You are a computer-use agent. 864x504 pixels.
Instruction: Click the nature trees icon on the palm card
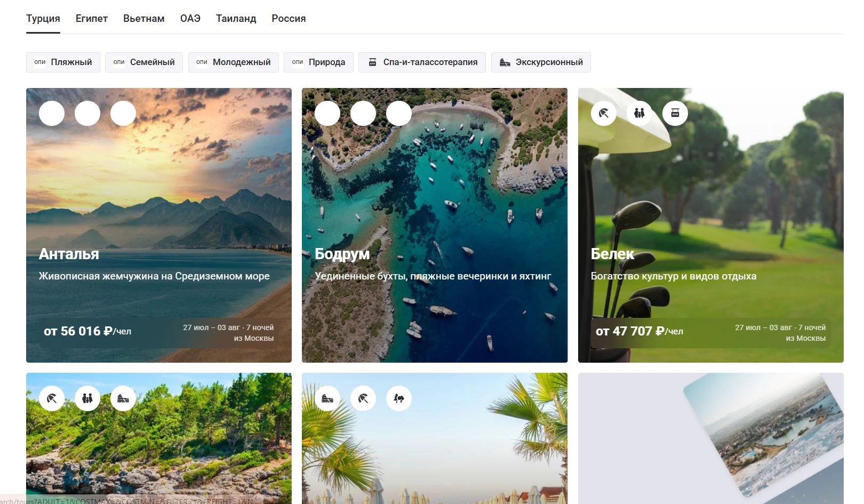coord(399,398)
